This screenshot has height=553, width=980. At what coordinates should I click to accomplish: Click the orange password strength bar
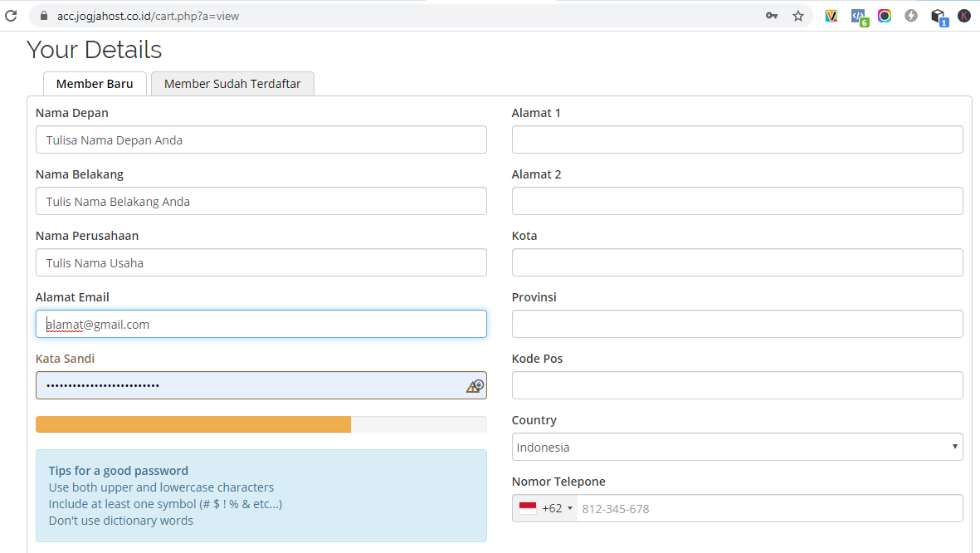[193, 424]
